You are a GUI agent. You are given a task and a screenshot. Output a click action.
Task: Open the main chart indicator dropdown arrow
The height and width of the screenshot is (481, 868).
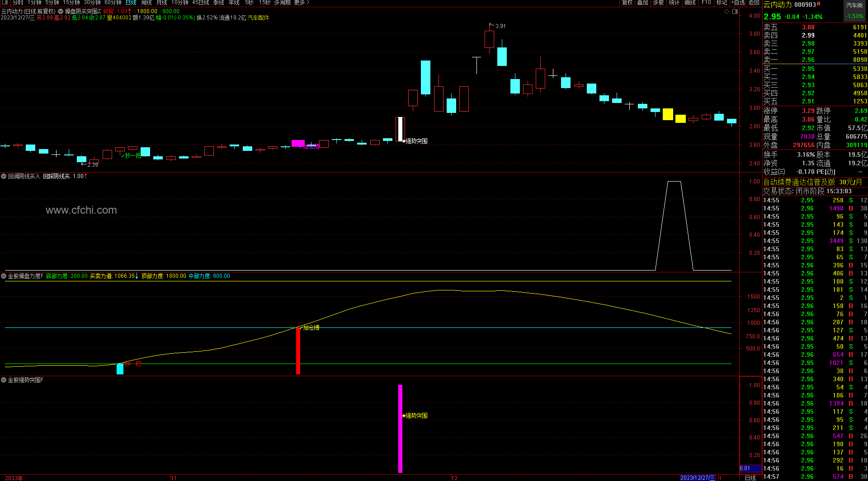click(x=61, y=11)
